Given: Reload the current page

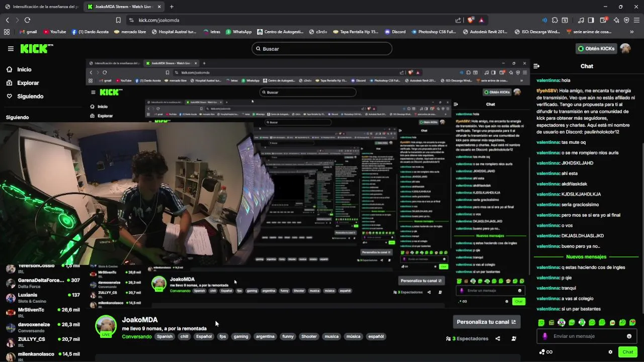Looking at the screenshot, I should pyautogui.click(x=27, y=20).
